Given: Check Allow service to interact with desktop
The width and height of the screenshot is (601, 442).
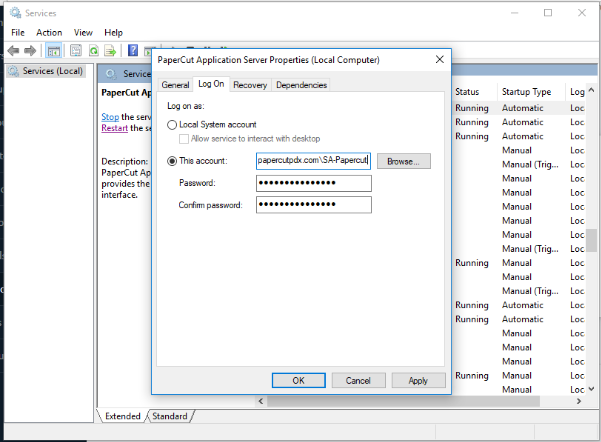Looking at the screenshot, I should coord(184,139).
